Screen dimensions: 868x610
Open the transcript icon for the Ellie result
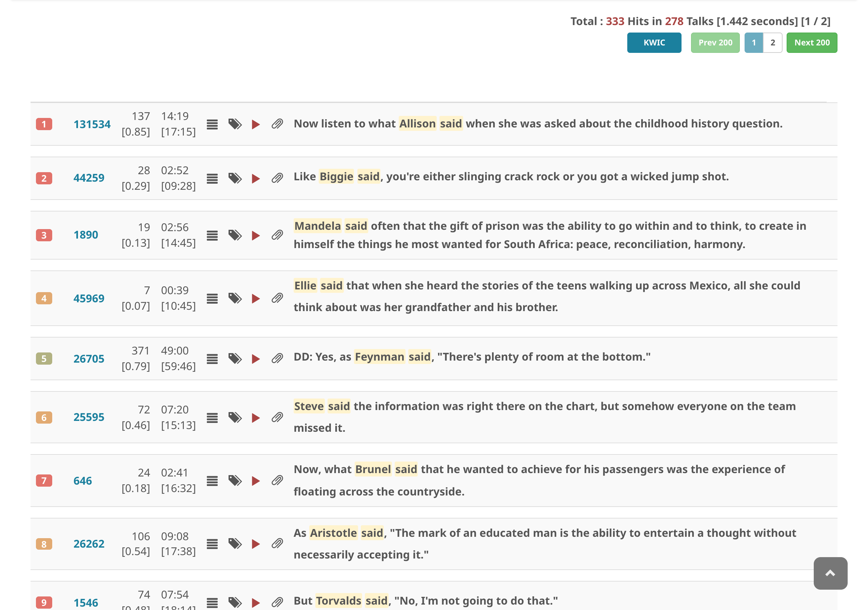[x=213, y=298]
